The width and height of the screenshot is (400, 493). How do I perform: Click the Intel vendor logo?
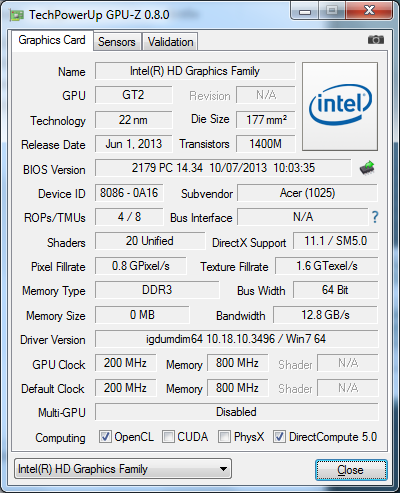tap(340, 106)
